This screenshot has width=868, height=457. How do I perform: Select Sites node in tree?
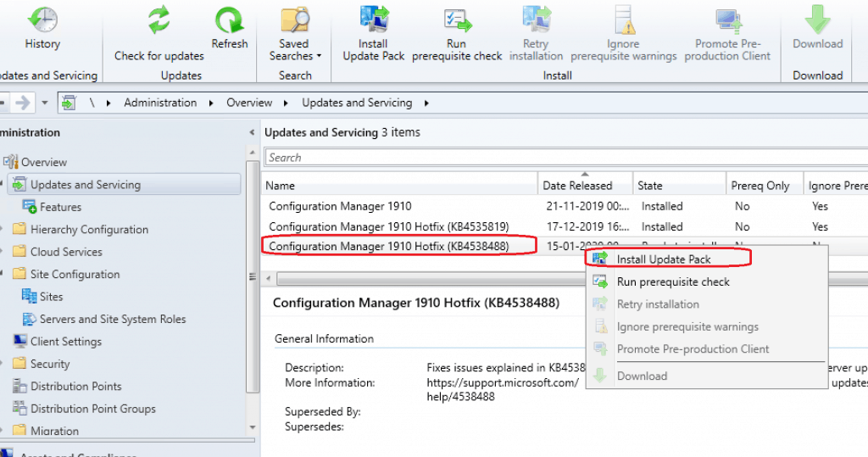click(x=51, y=297)
